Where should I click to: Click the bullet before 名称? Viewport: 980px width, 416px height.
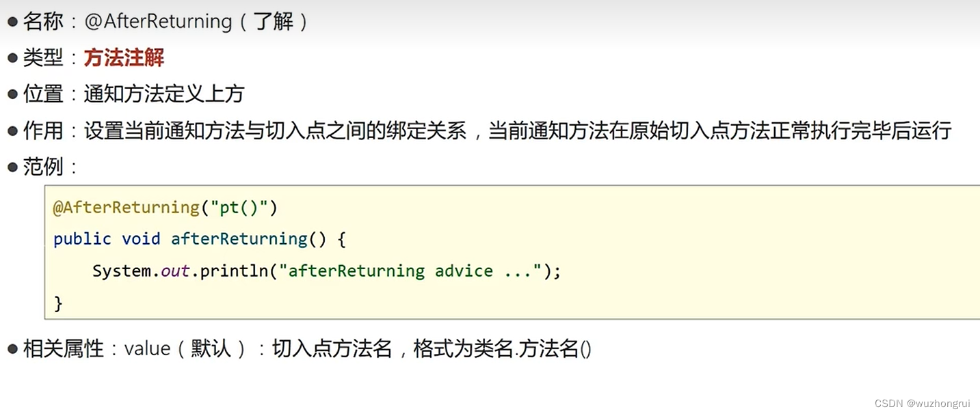[12, 22]
